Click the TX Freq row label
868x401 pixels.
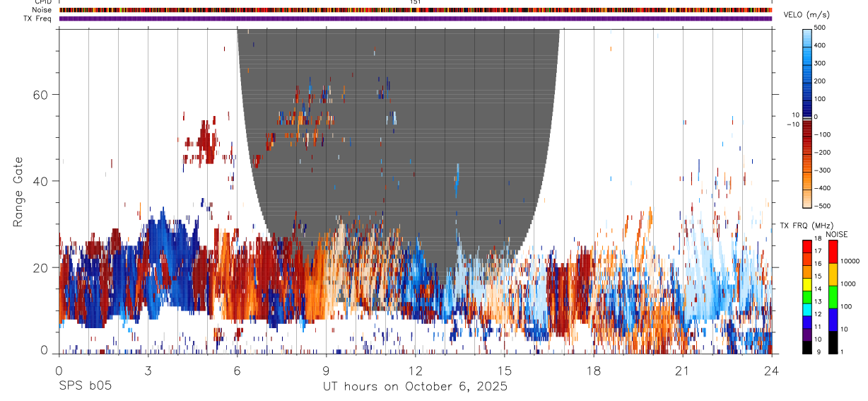coord(38,18)
